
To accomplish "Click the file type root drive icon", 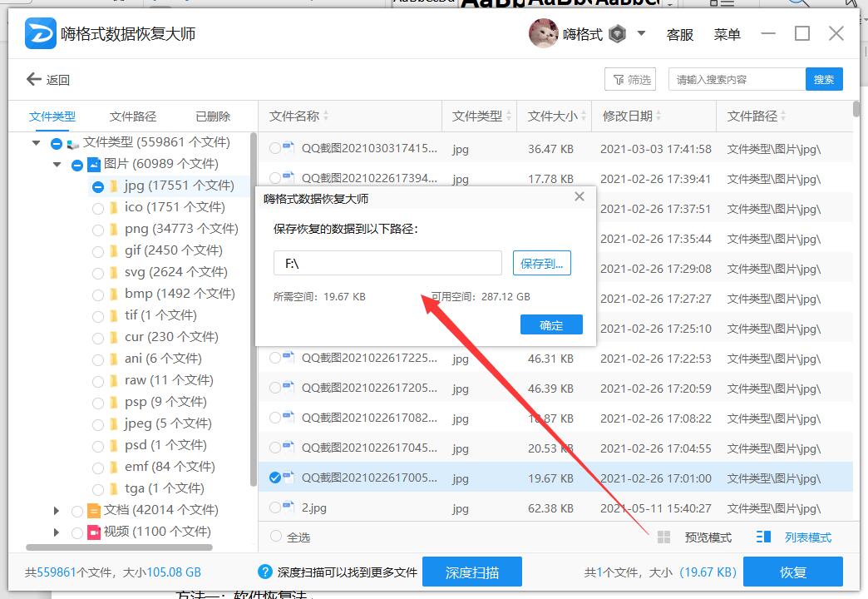I will (72, 144).
